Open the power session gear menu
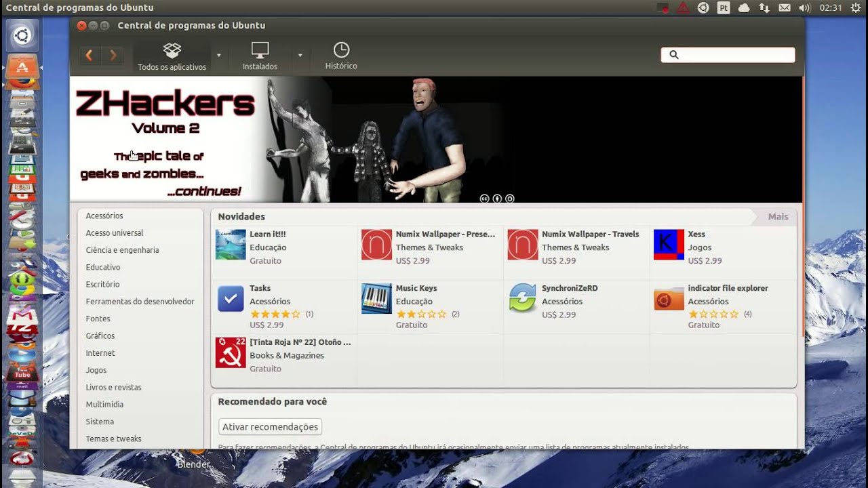 [x=856, y=8]
